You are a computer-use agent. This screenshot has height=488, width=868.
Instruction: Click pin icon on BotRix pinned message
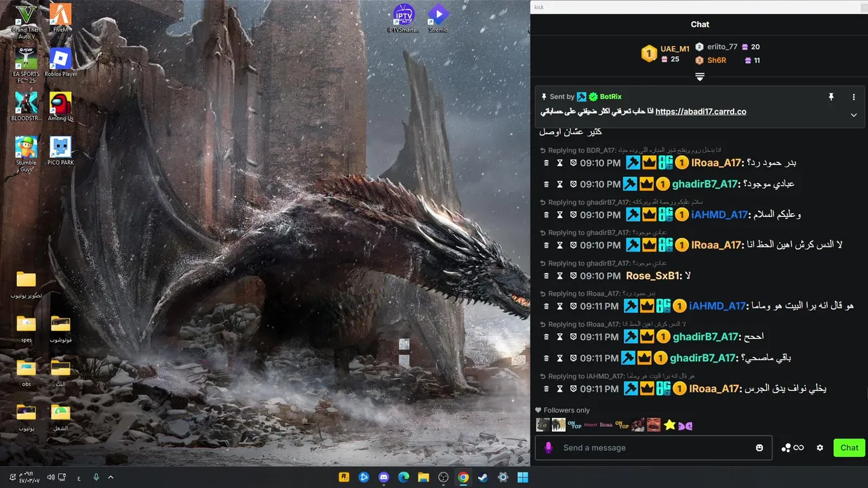tap(831, 97)
